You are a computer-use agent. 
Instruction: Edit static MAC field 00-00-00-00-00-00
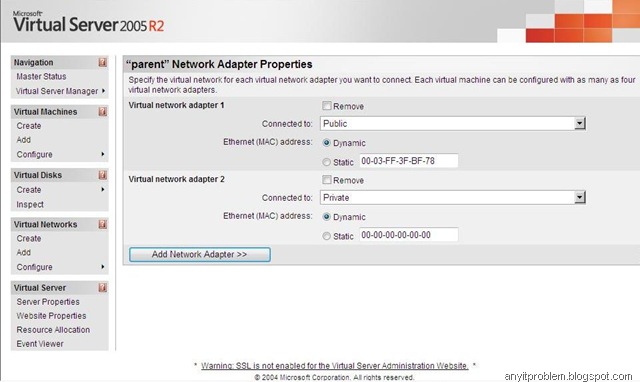[x=409, y=235]
